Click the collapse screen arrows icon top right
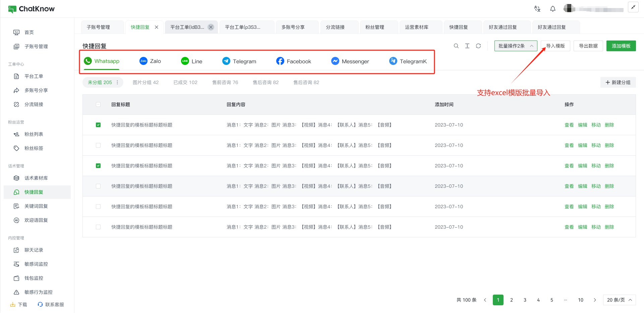This screenshot has width=644, height=313. point(633,7)
